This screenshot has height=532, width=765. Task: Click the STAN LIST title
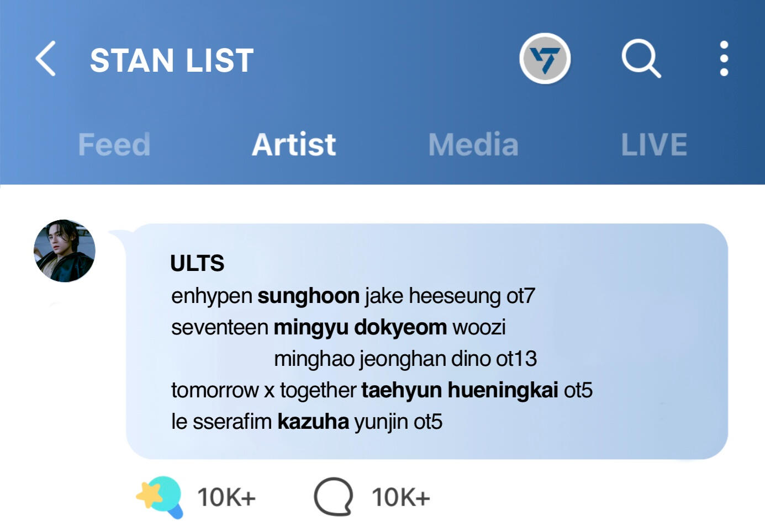coord(172,60)
